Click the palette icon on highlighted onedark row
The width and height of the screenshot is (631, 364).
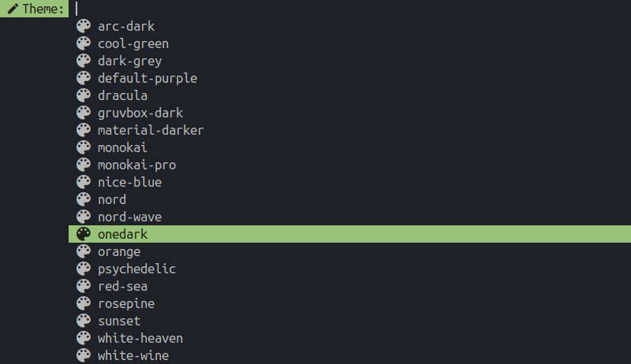[84, 234]
